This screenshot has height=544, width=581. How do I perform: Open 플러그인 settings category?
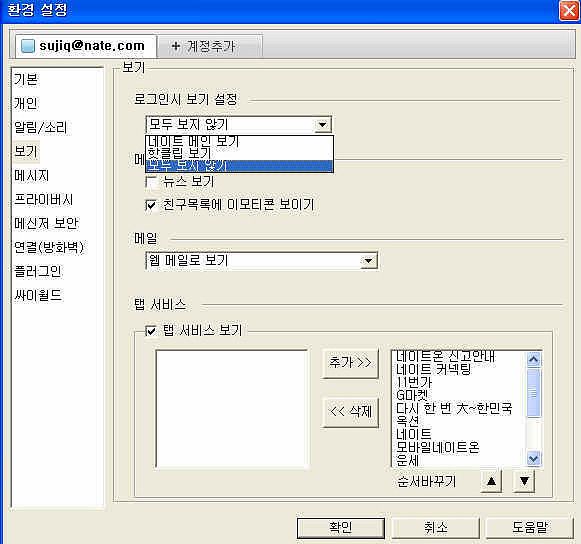[37, 271]
